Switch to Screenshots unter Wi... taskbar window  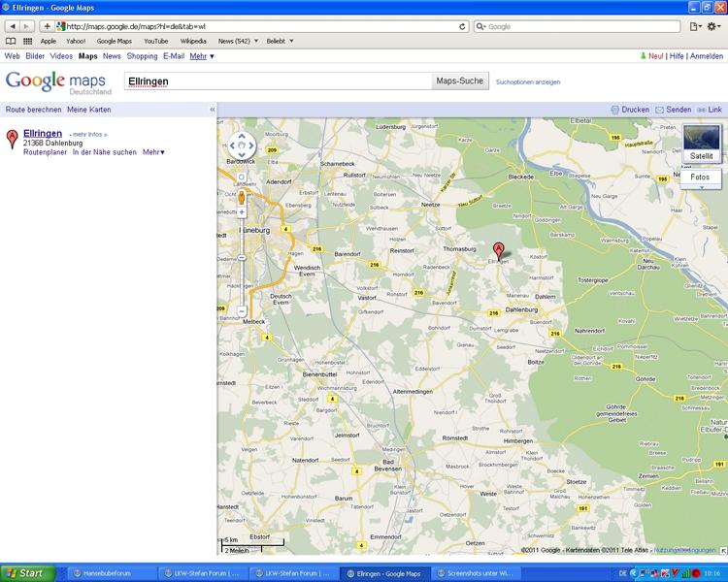click(479, 573)
